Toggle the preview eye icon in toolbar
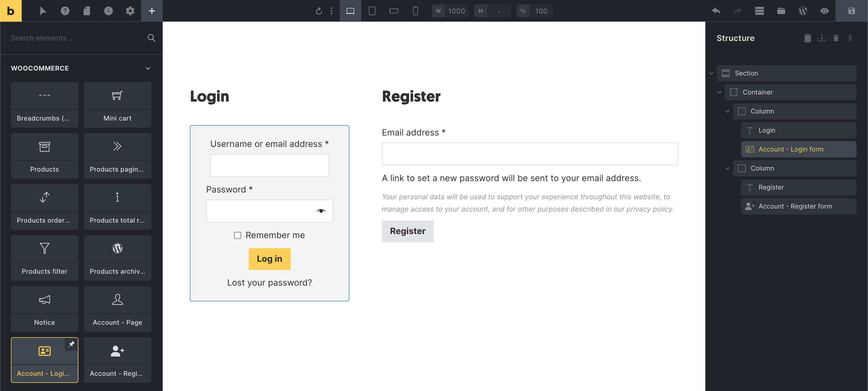Viewport: 868px width, 391px height. click(x=824, y=11)
